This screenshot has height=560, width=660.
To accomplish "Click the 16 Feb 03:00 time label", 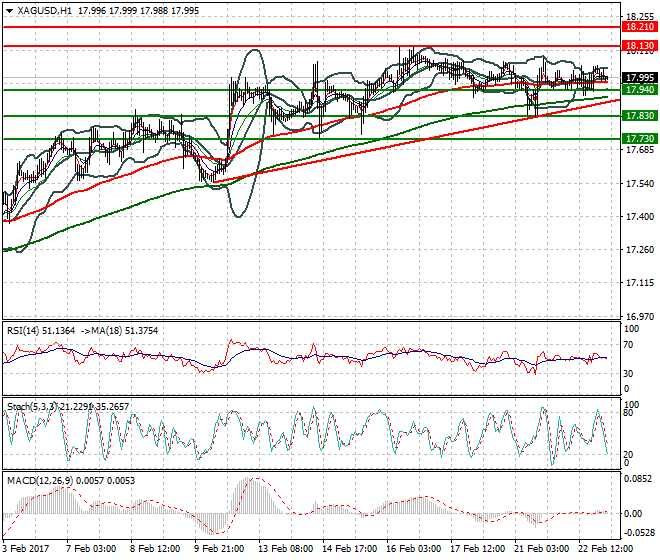I will pos(413,549).
